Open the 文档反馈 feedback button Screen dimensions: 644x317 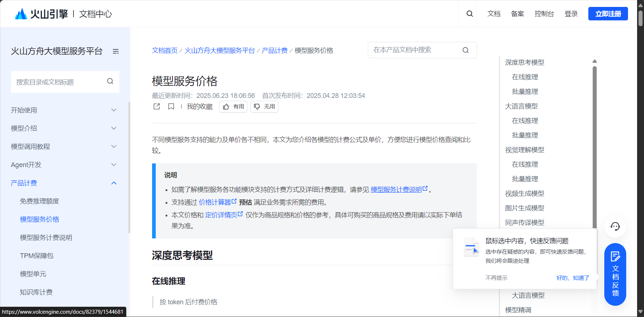pos(615,274)
